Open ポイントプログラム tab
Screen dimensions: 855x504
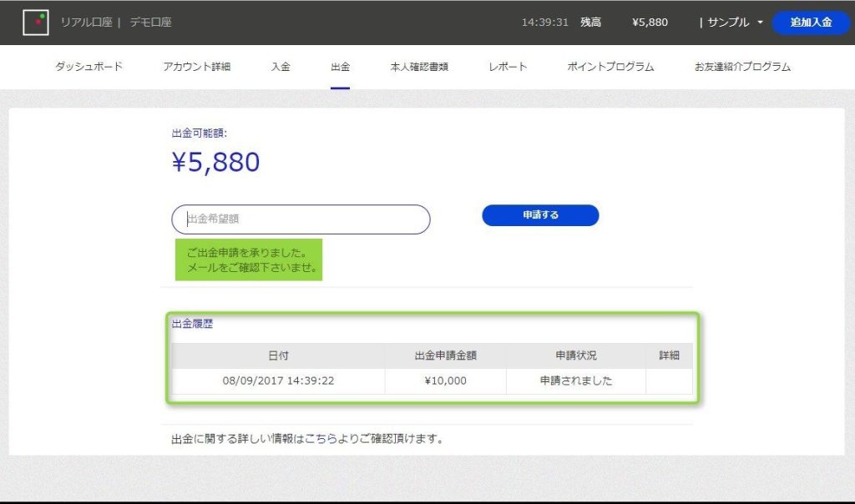pyautogui.click(x=610, y=67)
